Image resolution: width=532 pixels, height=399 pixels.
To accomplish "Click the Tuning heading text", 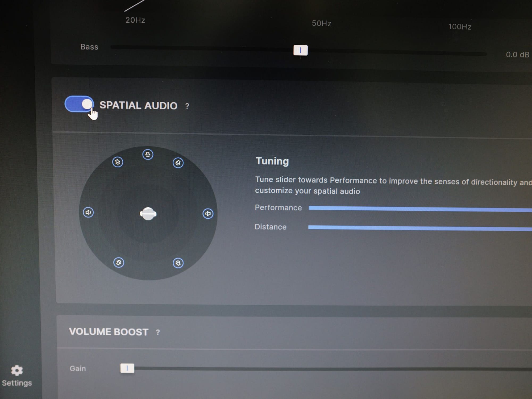I will 272,161.
